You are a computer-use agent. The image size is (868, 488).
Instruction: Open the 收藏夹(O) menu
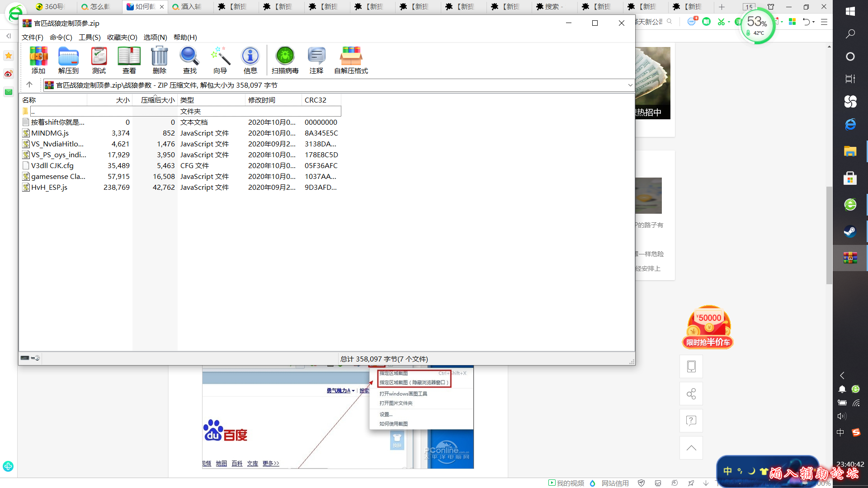tap(122, 38)
